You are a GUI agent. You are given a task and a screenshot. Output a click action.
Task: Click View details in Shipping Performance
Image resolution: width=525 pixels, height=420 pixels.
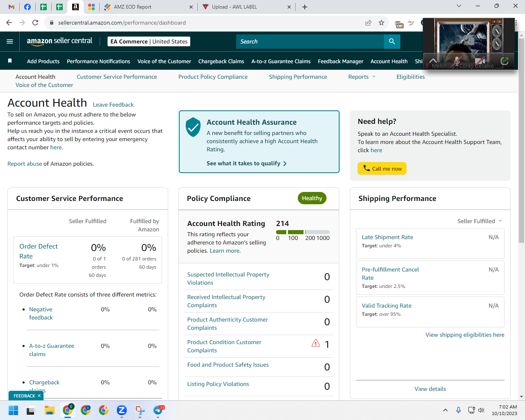[430, 389]
